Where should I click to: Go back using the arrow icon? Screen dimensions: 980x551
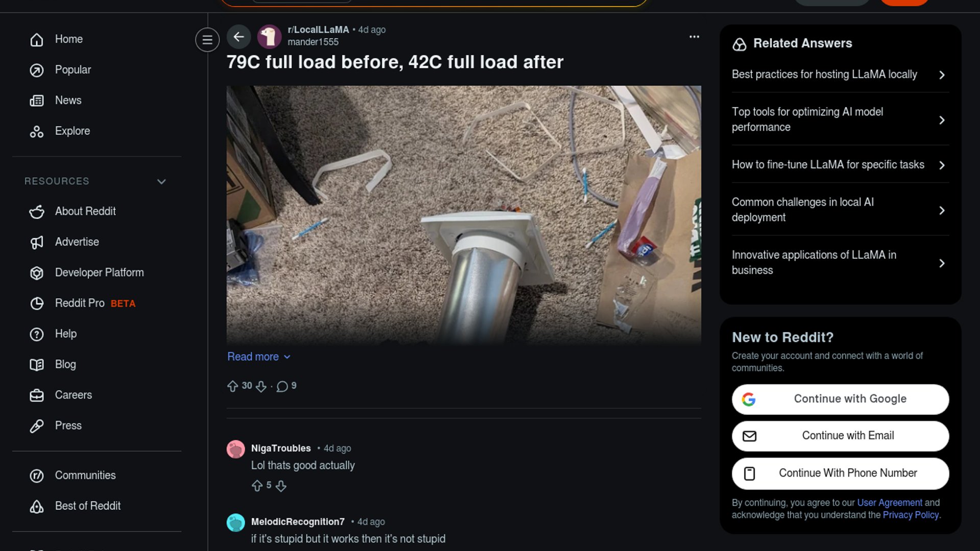coord(239,37)
